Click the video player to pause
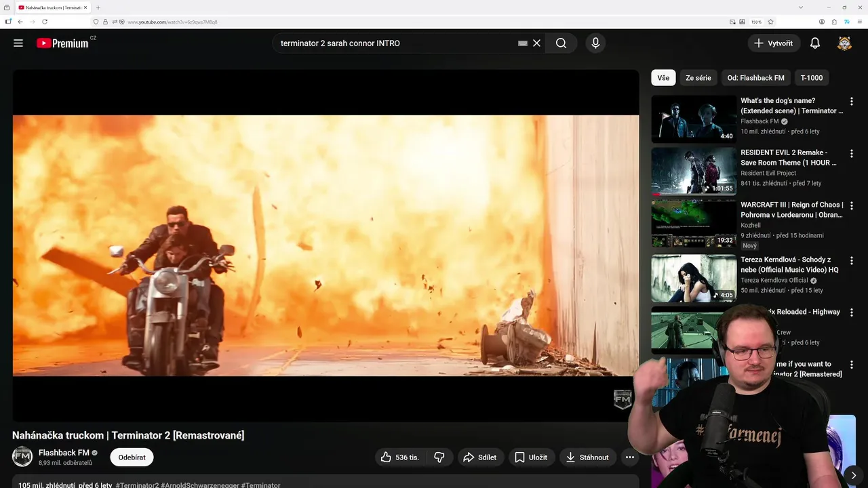Viewport: 868px width, 488px height. tap(325, 245)
